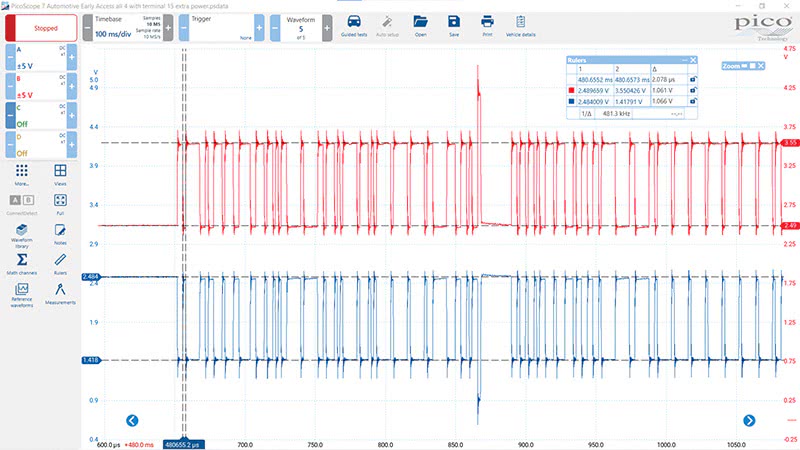The width and height of the screenshot is (800, 450).
Task: Select the blue 1.418 voltage ruler handle
Action: 90,360
